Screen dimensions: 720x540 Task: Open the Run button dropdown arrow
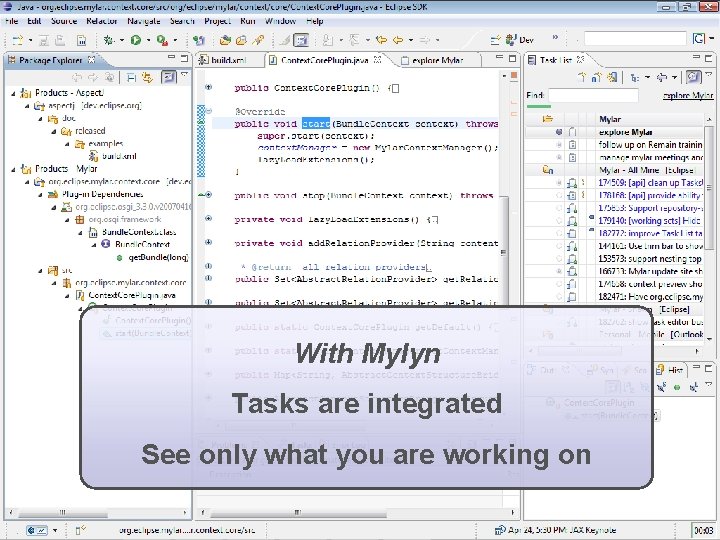point(148,40)
